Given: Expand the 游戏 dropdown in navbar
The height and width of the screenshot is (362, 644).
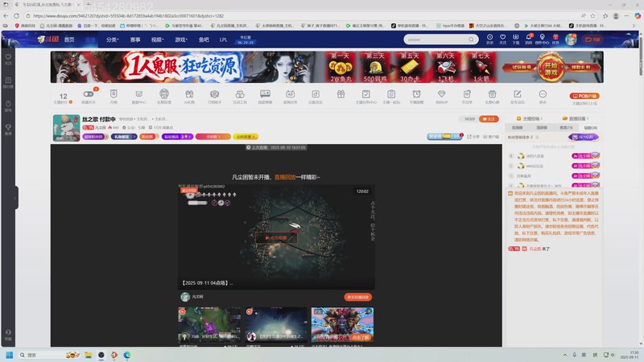Looking at the screenshot, I should [181, 39].
